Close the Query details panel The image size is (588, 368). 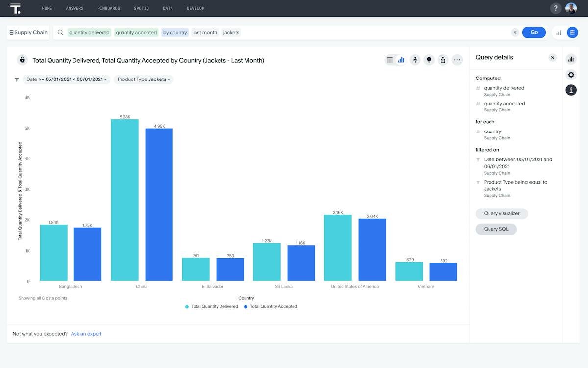pyautogui.click(x=553, y=58)
